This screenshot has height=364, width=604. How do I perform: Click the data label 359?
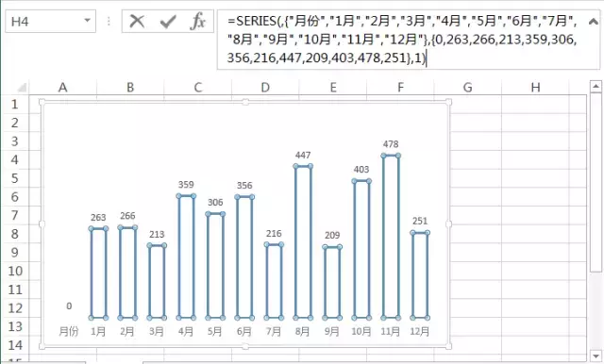tap(186, 185)
